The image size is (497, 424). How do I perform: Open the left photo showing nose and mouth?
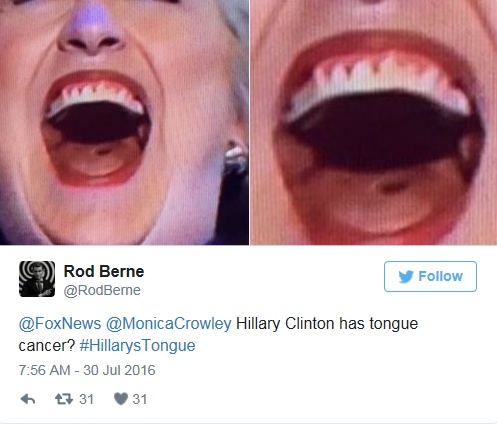click(124, 122)
